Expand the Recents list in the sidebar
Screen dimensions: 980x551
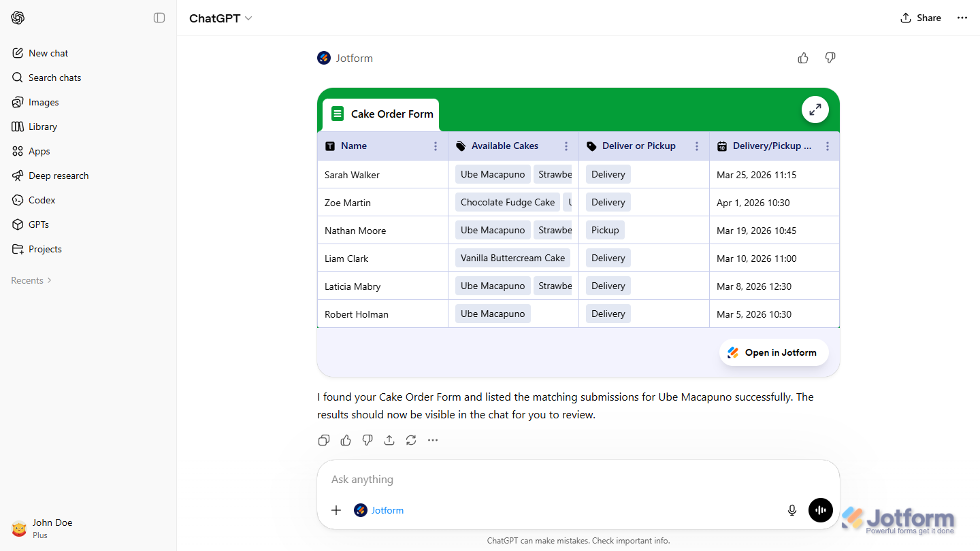[x=31, y=280]
